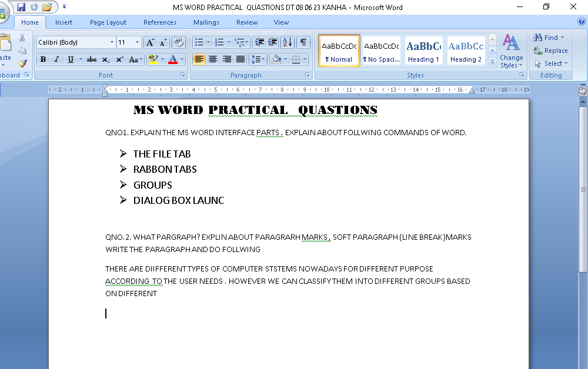This screenshot has height=369, width=588.
Task: Click the Change Styles button
Action: point(511,52)
